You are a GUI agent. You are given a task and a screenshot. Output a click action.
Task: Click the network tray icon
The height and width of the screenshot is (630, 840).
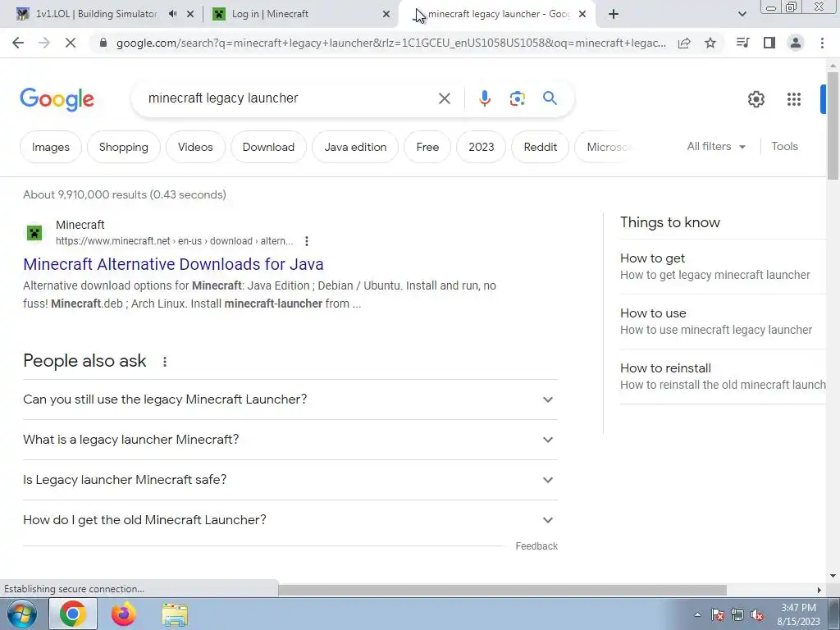[737, 615]
